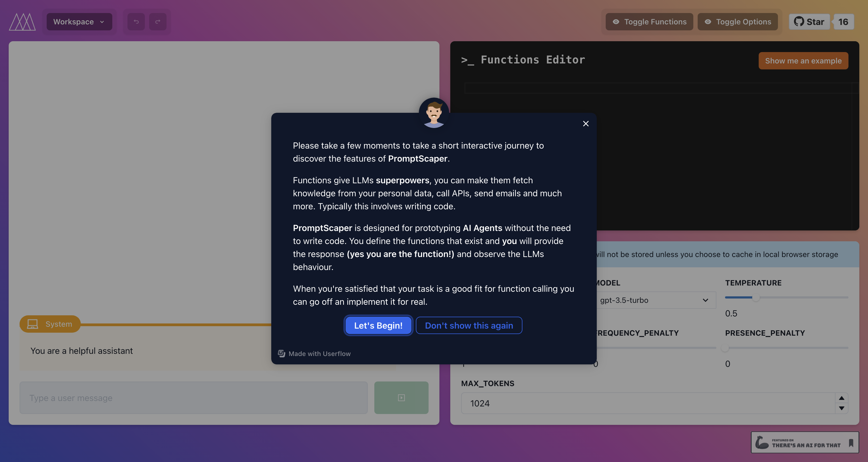The image size is (868, 462).
Task: Click the tour guide avatar image
Action: (x=434, y=113)
